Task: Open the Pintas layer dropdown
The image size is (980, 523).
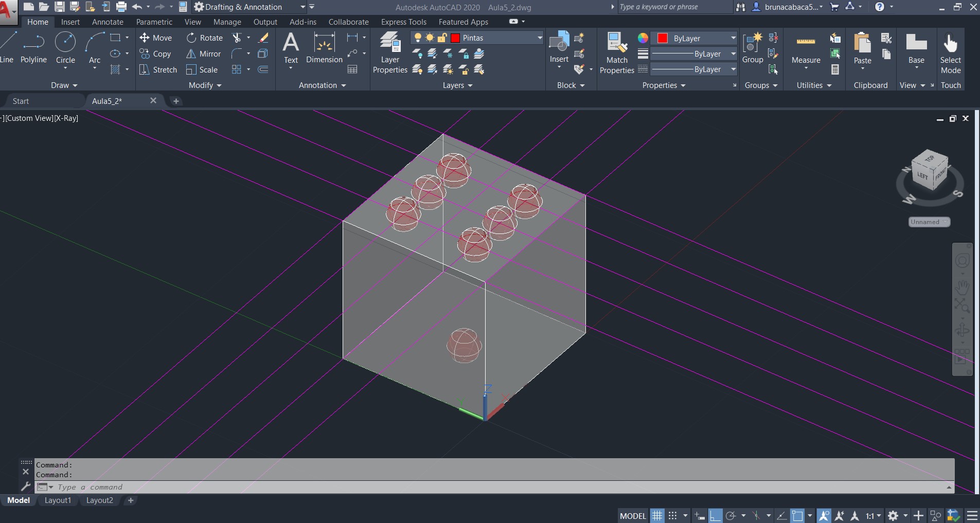Action: coord(540,38)
